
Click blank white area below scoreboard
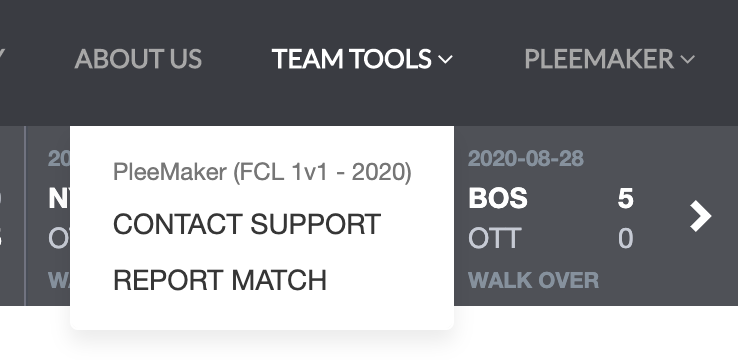point(595,333)
